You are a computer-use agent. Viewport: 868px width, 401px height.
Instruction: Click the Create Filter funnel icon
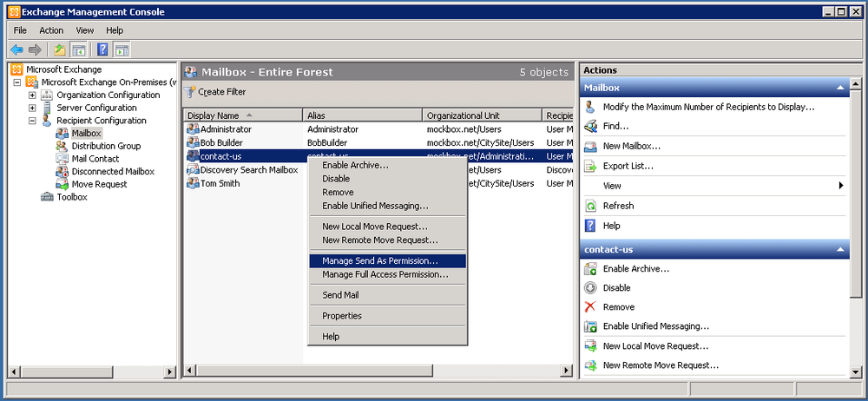click(x=190, y=92)
